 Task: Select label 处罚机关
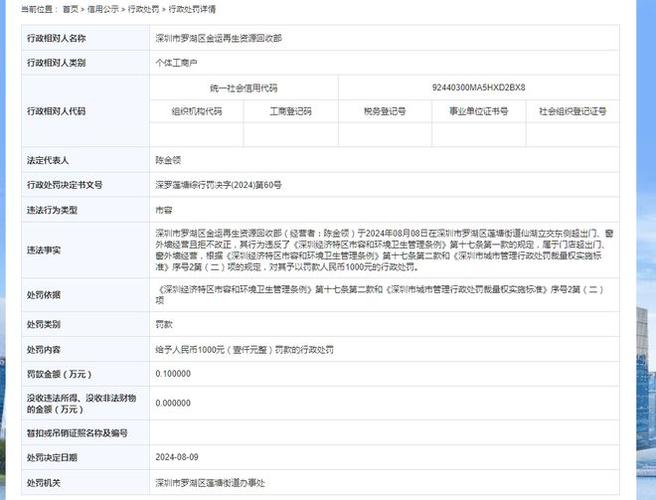tap(44, 483)
